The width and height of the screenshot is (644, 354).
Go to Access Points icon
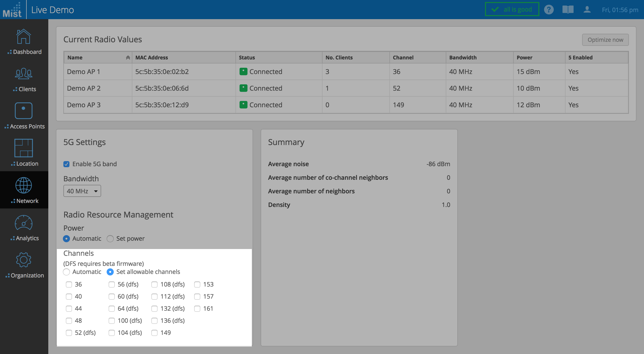tap(23, 111)
